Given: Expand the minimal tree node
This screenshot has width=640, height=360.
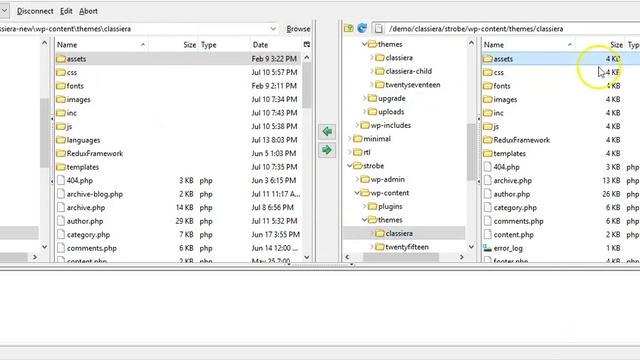Looking at the screenshot, I should (x=350, y=139).
